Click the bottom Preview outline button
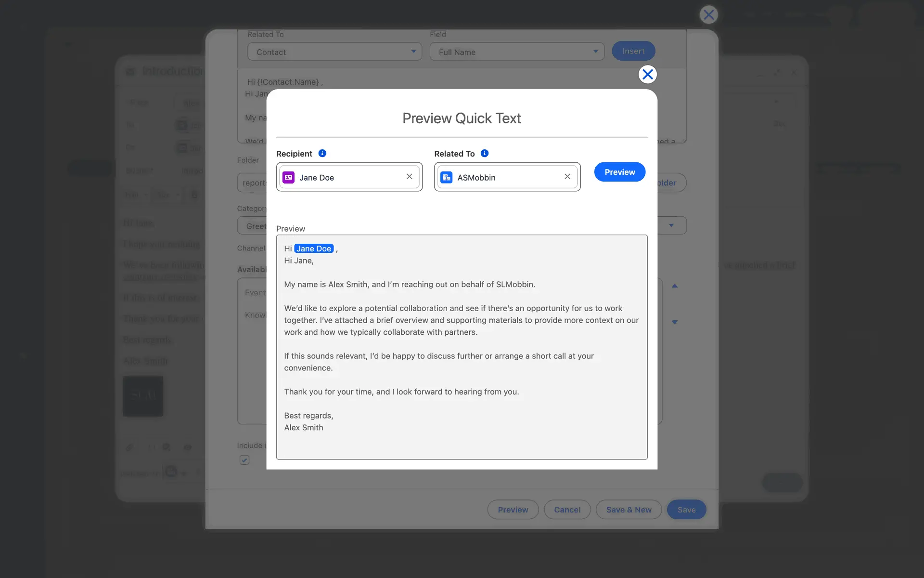 [x=513, y=510]
